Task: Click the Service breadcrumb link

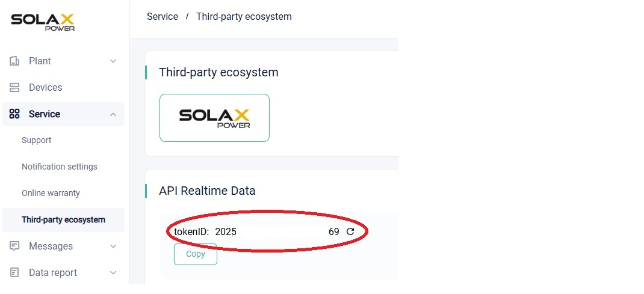Action: pyautogui.click(x=163, y=17)
